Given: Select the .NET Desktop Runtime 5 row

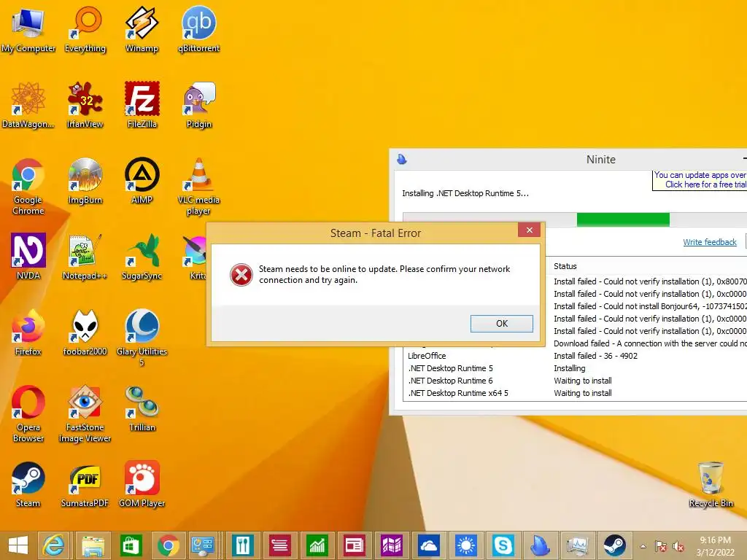Looking at the screenshot, I should pyautogui.click(x=575, y=368).
